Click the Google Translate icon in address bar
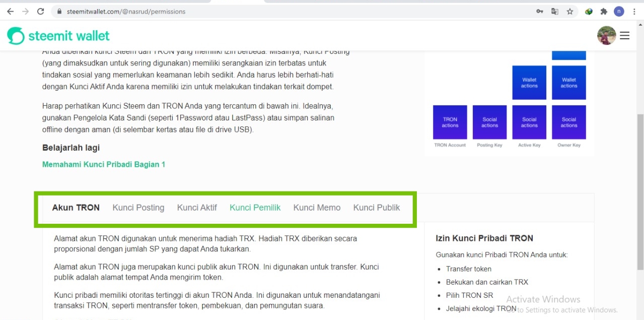Viewport: 644px width, 320px height. (554, 12)
